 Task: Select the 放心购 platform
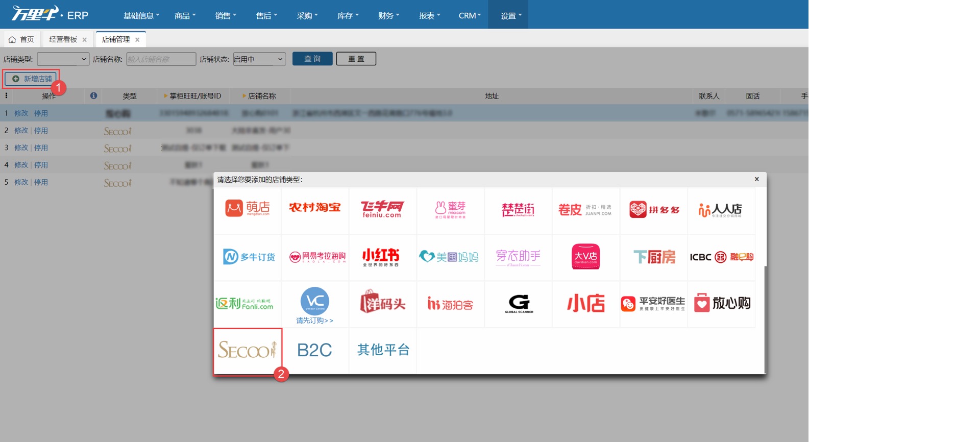[721, 304]
